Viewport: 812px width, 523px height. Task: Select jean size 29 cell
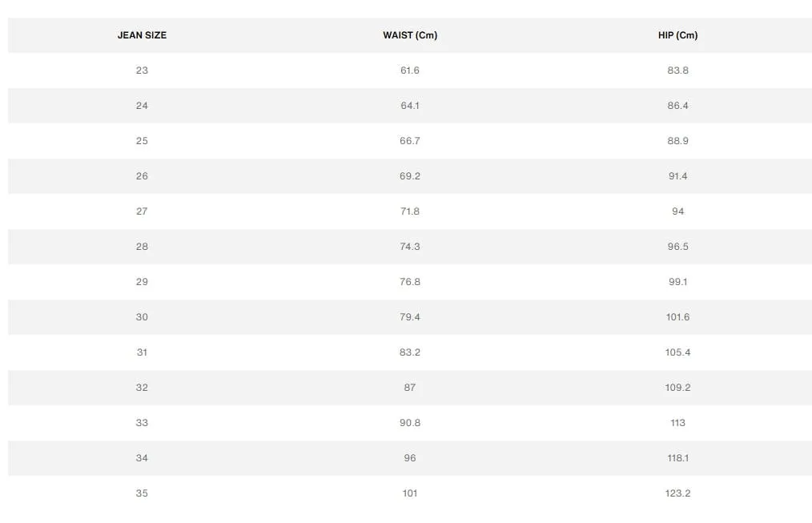(142, 282)
